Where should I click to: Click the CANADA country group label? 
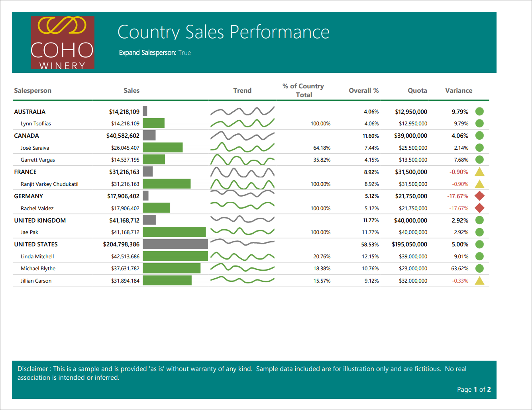tap(26, 136)
